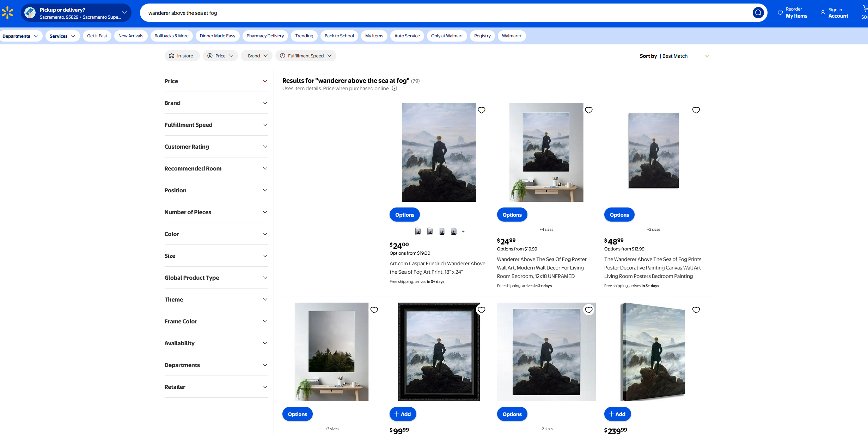Select the fourth variant swatch under Art.com print
Screen dimensions: 868x434
click(454, 231)
